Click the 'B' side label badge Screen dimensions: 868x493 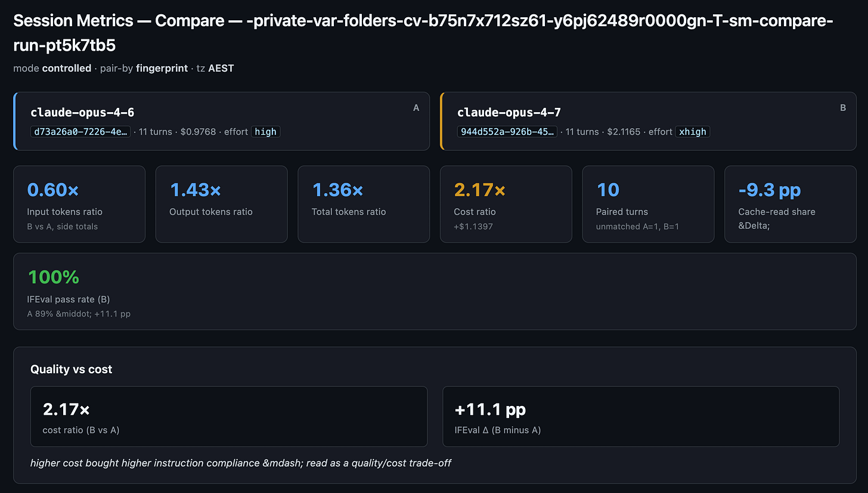coord(843,108)
